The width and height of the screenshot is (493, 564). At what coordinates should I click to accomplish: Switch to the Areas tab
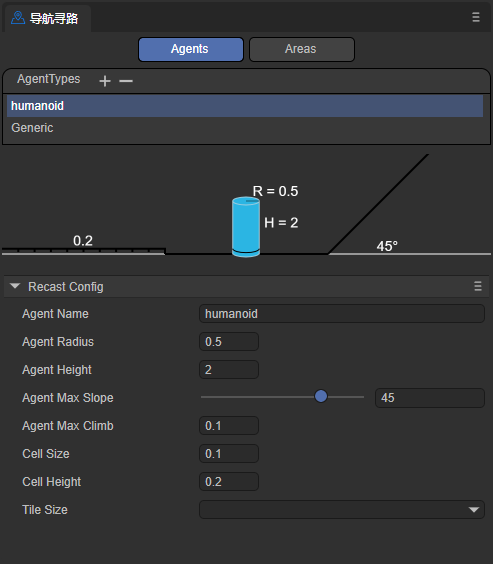302,49
